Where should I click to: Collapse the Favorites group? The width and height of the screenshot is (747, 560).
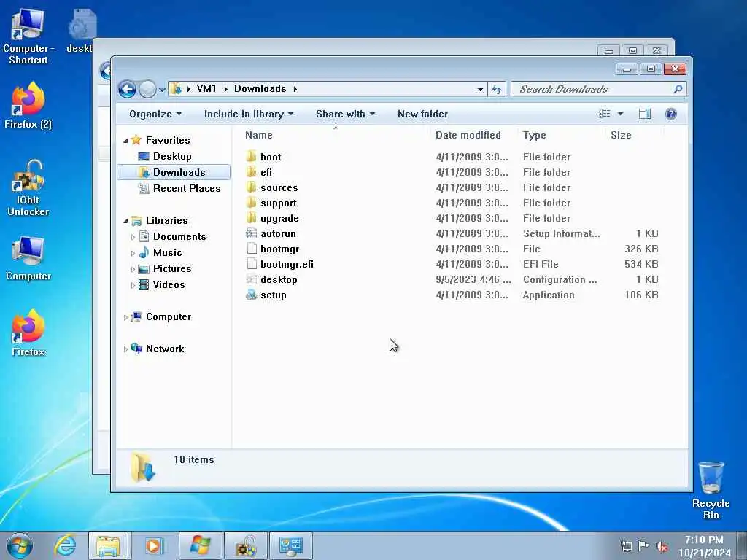(125, 141)
